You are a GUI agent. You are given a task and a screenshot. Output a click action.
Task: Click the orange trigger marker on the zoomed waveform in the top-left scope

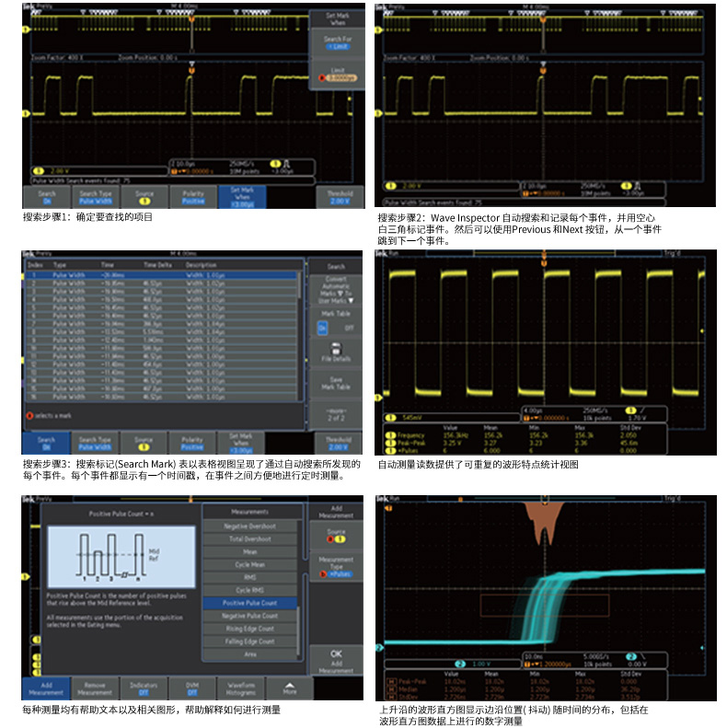click(x=191, y=70)
